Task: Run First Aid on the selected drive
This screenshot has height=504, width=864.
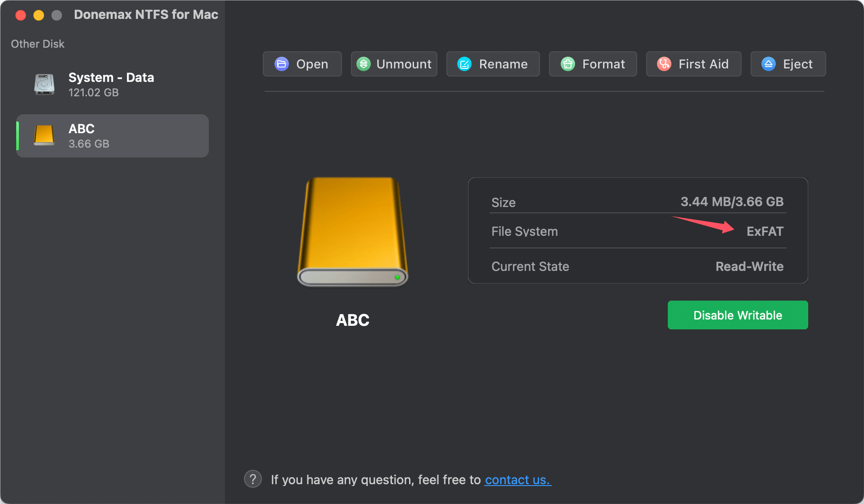Action: click(x=693, y=64)
